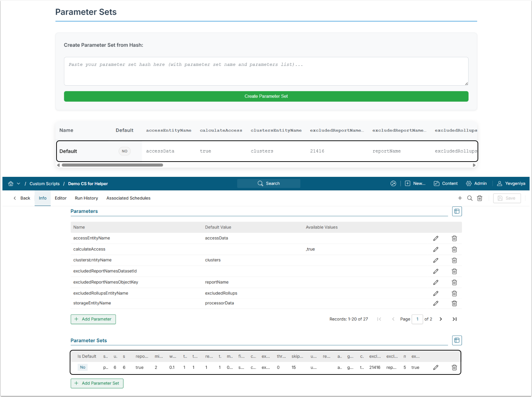Go to next page of parameters
Screen dimensions: 532x397
click(441, 319)
